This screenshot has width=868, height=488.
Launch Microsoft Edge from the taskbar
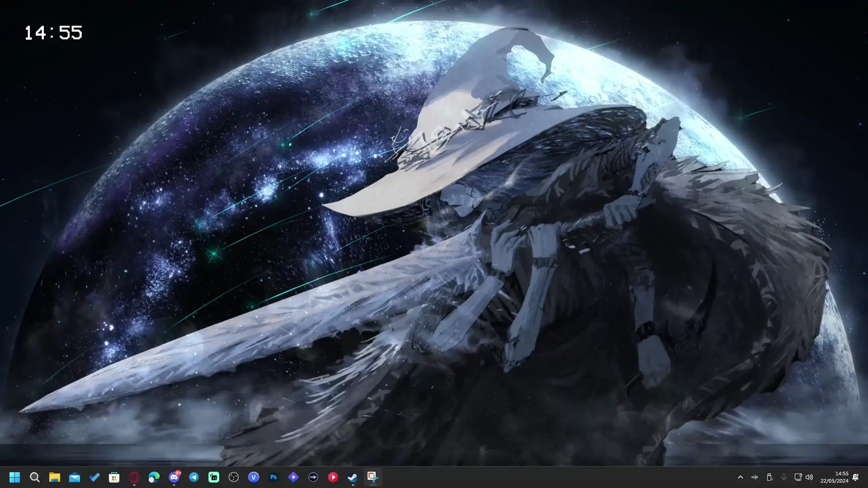click(x=154, y=477)
